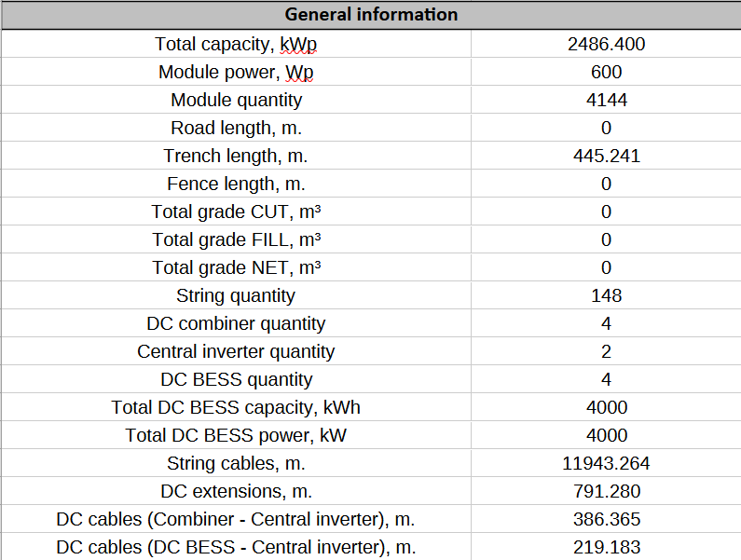
Task: Select the DC extensions value 791.280
Action: tap(607, 491)
